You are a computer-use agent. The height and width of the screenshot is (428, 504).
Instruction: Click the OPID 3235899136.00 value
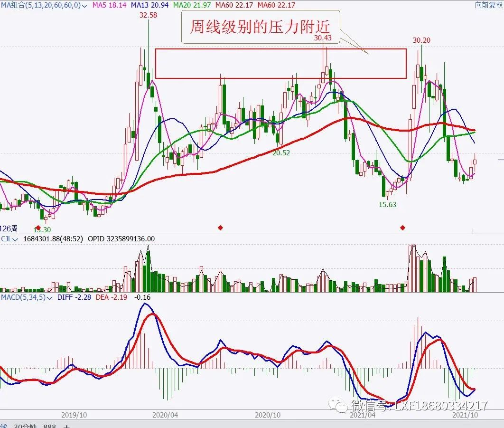pyautogui.click(x=121, y=239)
